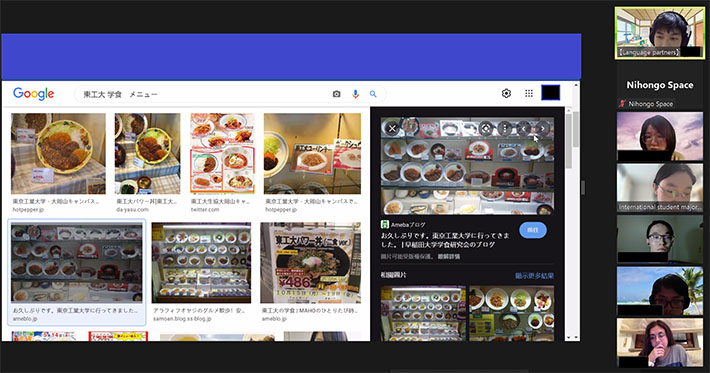Start voice search with microphone icon
Image resolution: width=710 pixels, height=373 pixels.
tap(355, 94)
